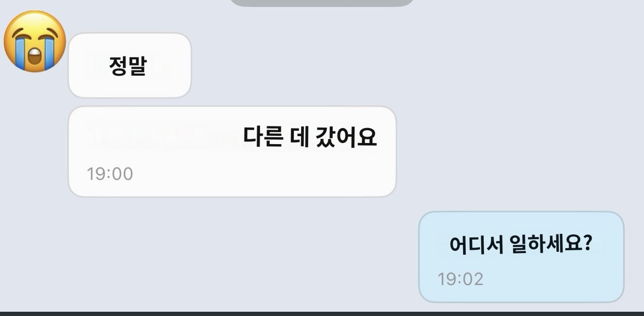Tap the syllable '말' in the '정말' bubble
The height and width of the screenshot is (316, 644).
[138, 66]
